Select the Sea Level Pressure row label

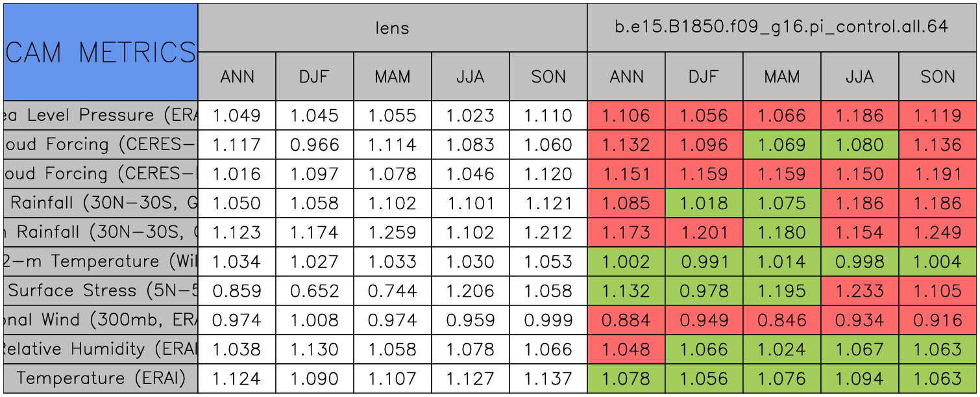(101, 116)
